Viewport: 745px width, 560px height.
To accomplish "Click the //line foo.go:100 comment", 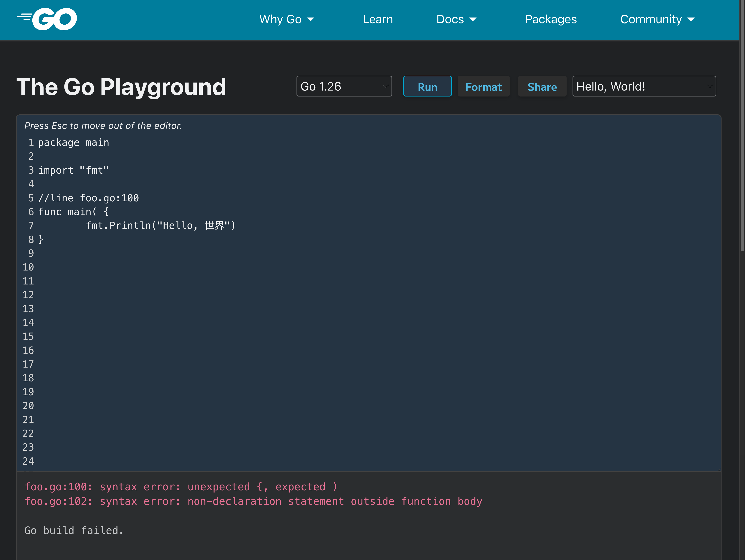I will [x=88, y=198].
